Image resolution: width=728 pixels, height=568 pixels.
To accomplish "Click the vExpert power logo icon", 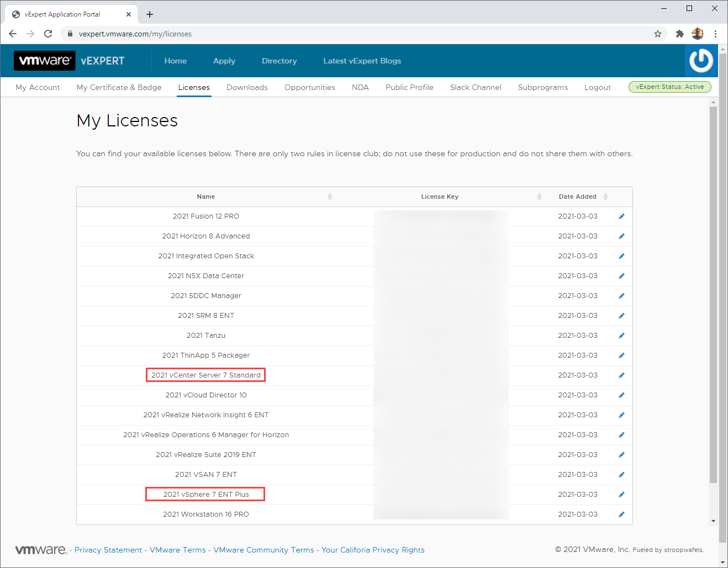I will click(701, 61).
